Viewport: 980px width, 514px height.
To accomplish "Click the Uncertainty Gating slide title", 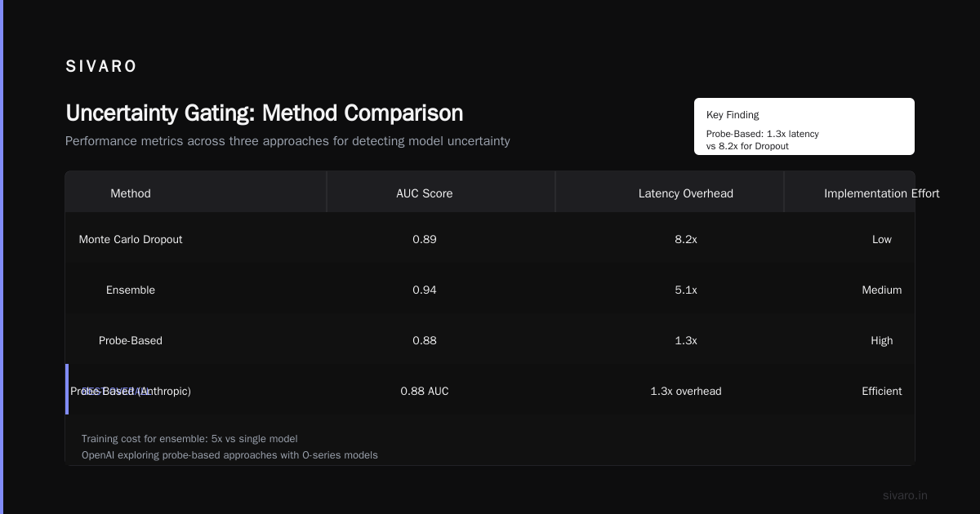I will point(264,113).
